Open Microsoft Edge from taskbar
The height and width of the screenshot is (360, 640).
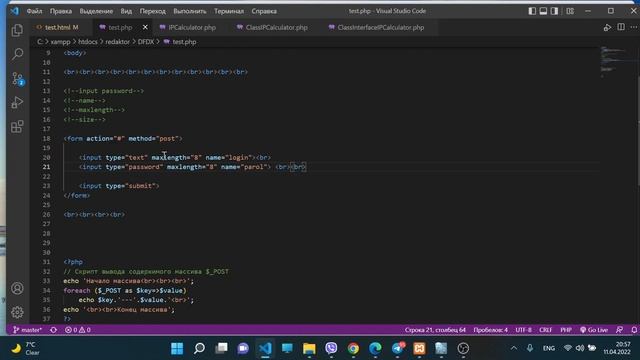click(x=375, y=349)
